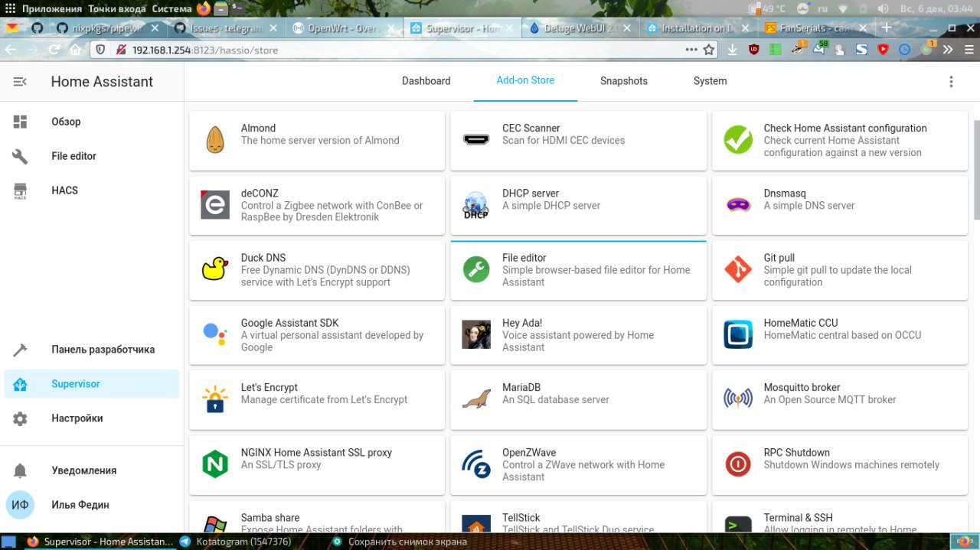Click the Let's Encrypt padlock icon
980x550 pixels.
[x=215, y=399]
